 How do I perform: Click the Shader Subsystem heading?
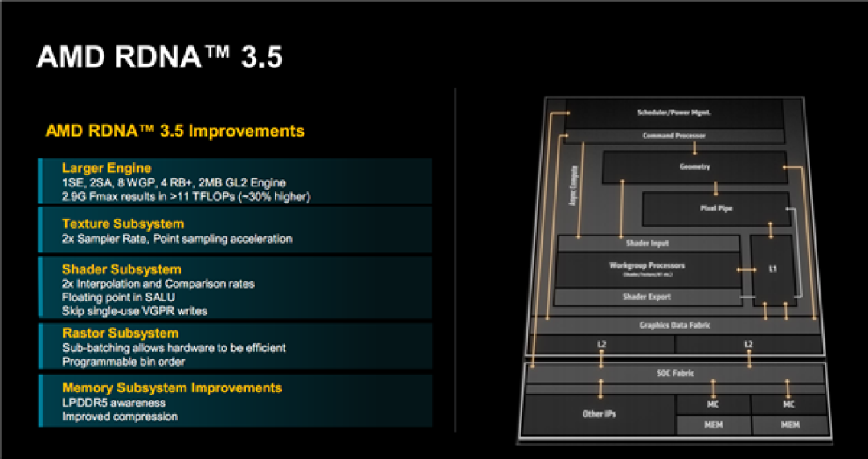click(x=121, y=269)
